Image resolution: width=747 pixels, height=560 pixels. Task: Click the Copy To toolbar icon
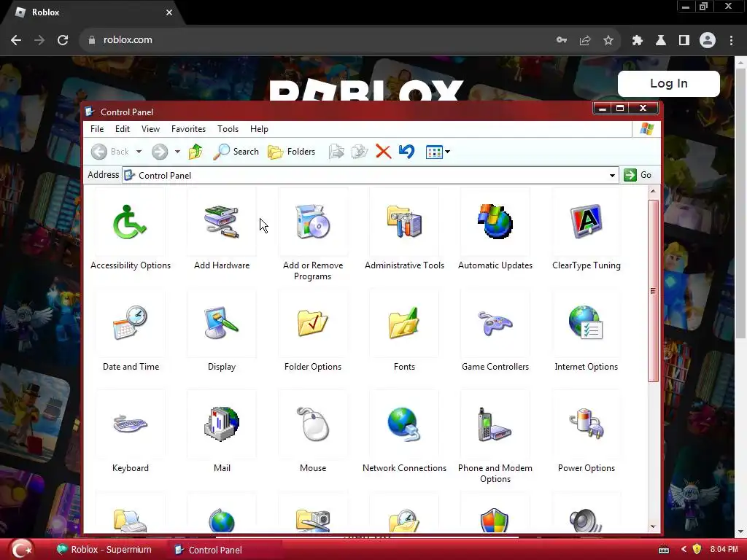(360, 152)
